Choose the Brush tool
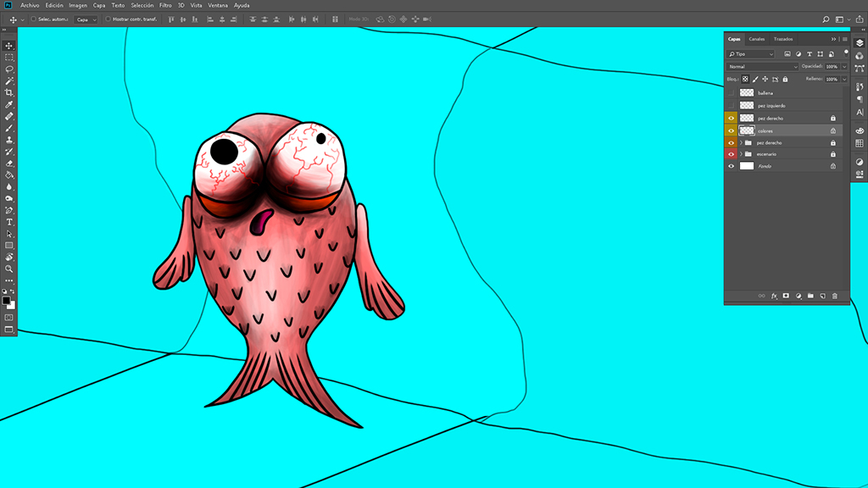Image resolution: width=868 pixels, height=488 pixels. click(x=8, y=128)
